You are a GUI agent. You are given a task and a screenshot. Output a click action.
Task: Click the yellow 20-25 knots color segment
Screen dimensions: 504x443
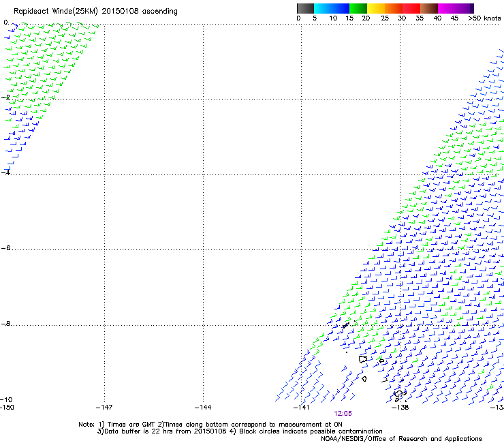[x=376, y=9]
